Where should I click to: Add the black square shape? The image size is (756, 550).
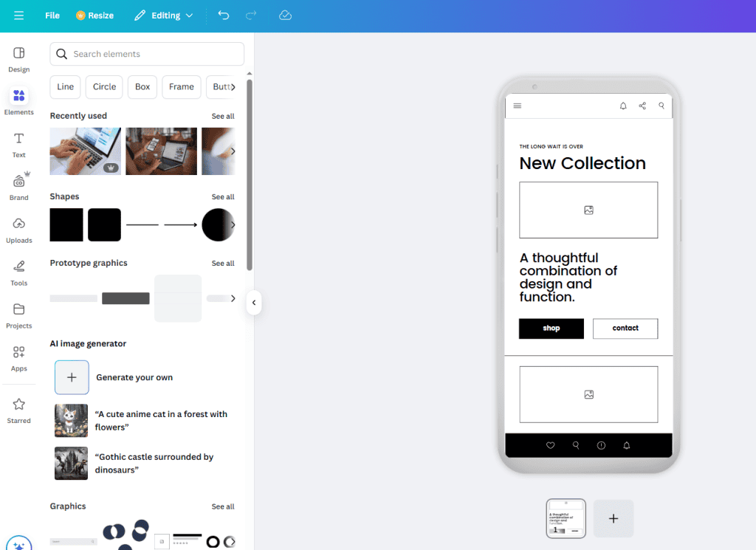[x=66, y=224]
